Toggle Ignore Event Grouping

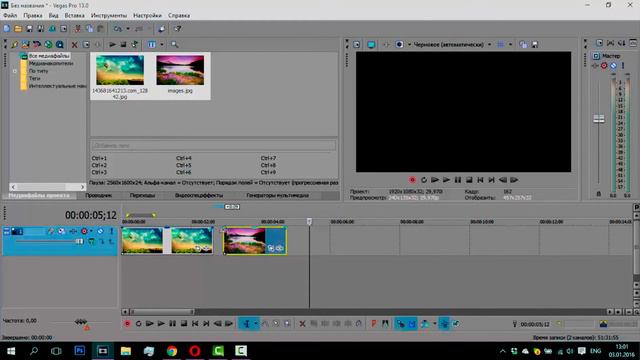(456, 324)
